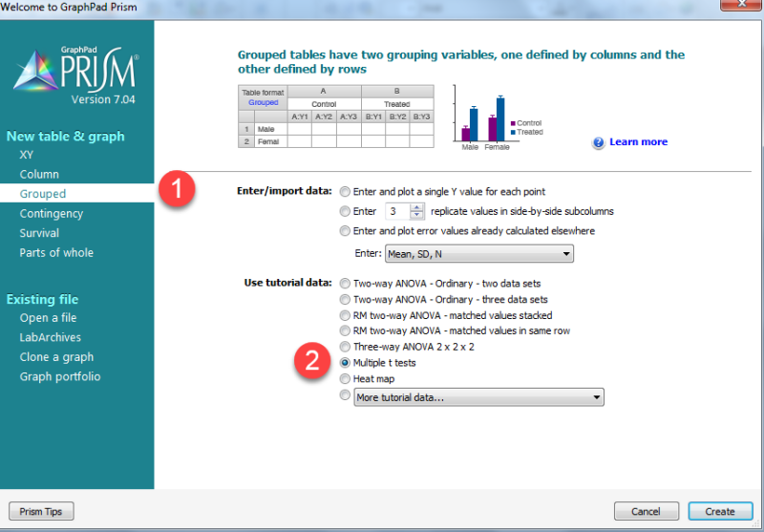Click the Cancel button

tap(647, 512)
